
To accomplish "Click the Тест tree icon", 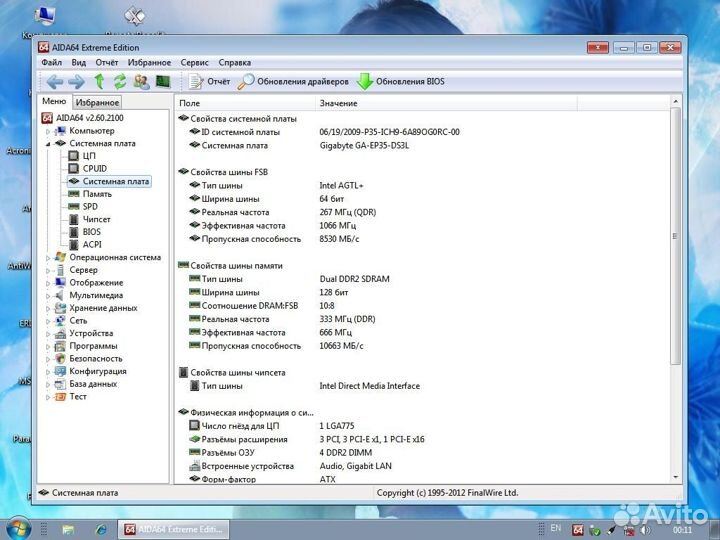I will (60, 397).
